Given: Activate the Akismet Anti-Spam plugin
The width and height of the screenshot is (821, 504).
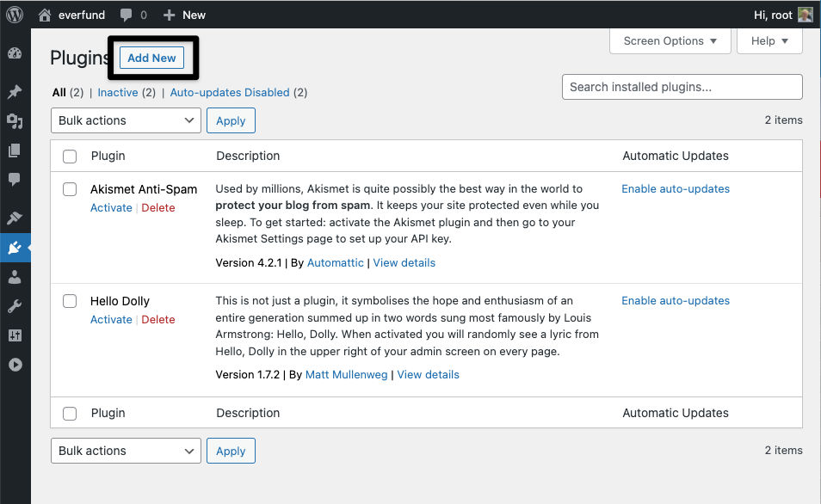Looking at the screenshot, I should tap(111, 208).
